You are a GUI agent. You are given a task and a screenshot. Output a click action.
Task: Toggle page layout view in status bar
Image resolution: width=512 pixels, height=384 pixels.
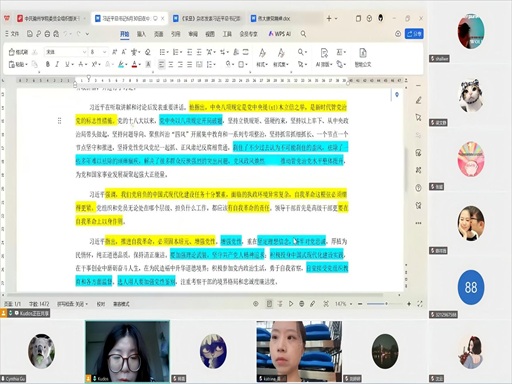point(269,304)
